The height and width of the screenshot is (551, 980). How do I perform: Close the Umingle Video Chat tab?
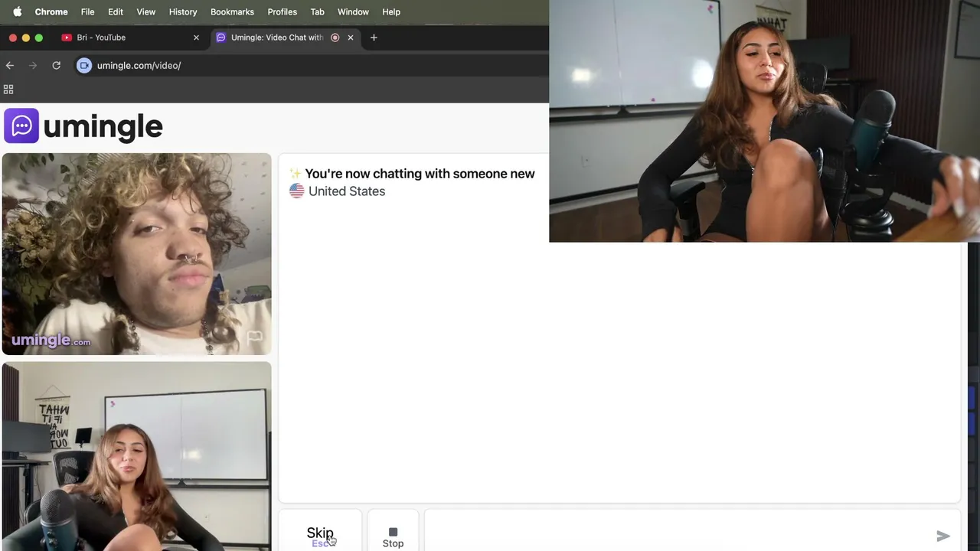(x=351, y=37)
